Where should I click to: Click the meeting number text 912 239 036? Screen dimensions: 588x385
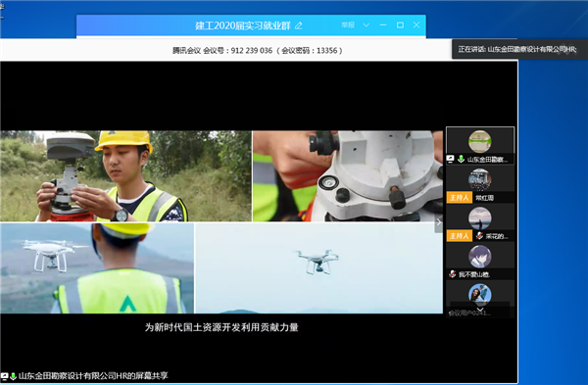[252, 51]
